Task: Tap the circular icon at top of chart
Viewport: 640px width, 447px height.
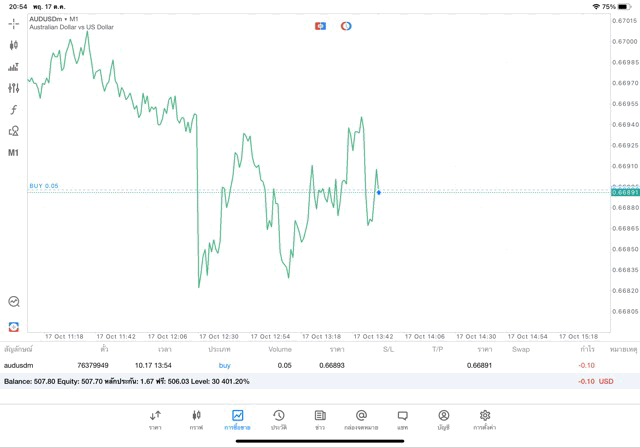Action: [x=346, y=25]
